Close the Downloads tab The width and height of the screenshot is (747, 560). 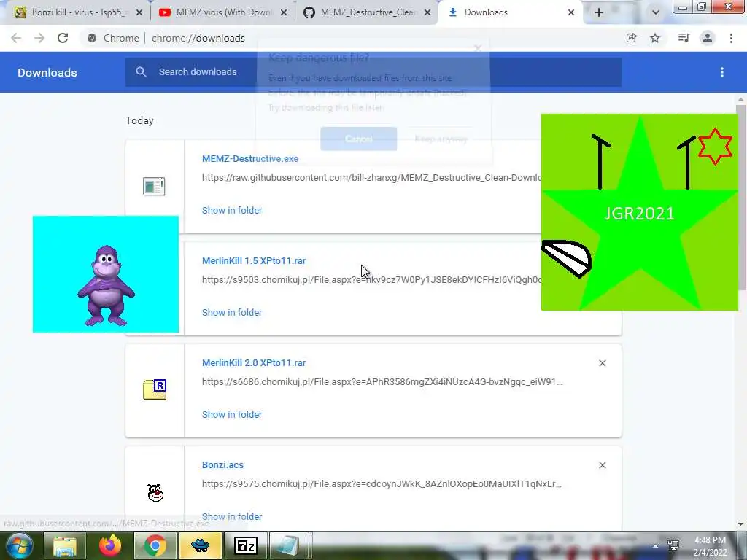point(571,12)
